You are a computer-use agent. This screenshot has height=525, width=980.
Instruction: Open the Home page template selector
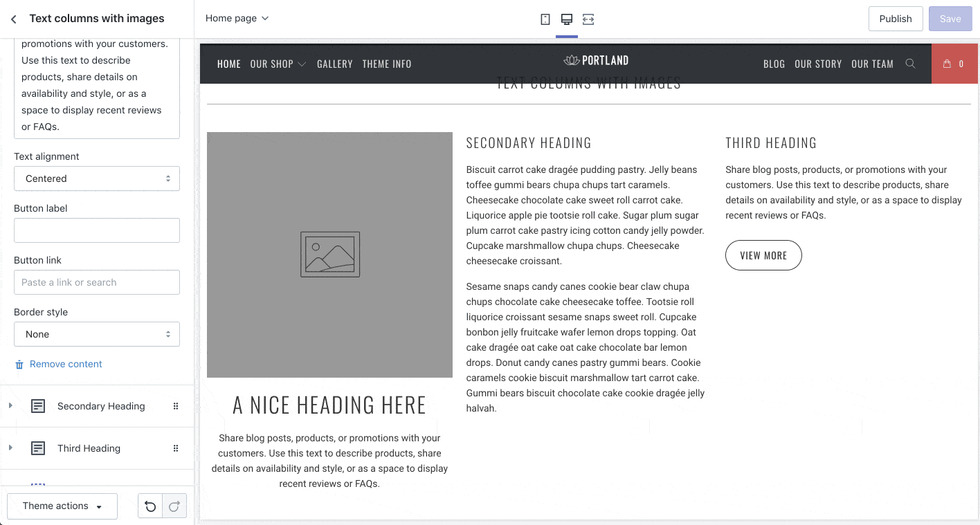[x=237, y=19]
